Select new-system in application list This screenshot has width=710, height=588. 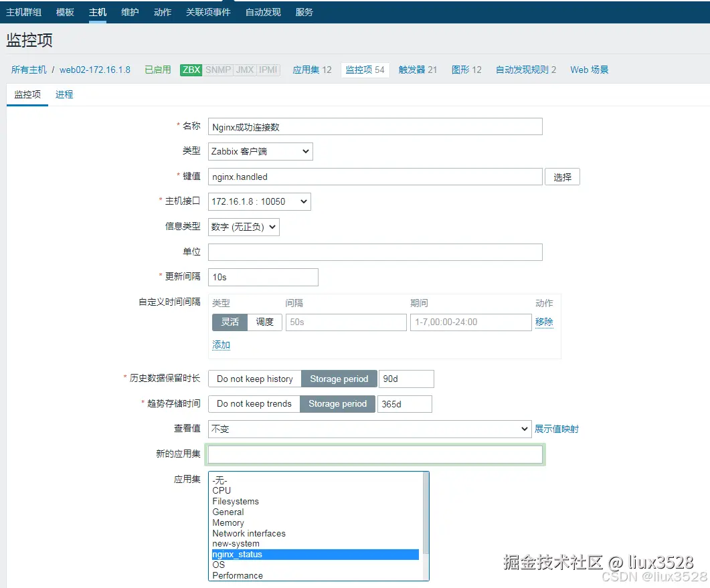(315, 544)
